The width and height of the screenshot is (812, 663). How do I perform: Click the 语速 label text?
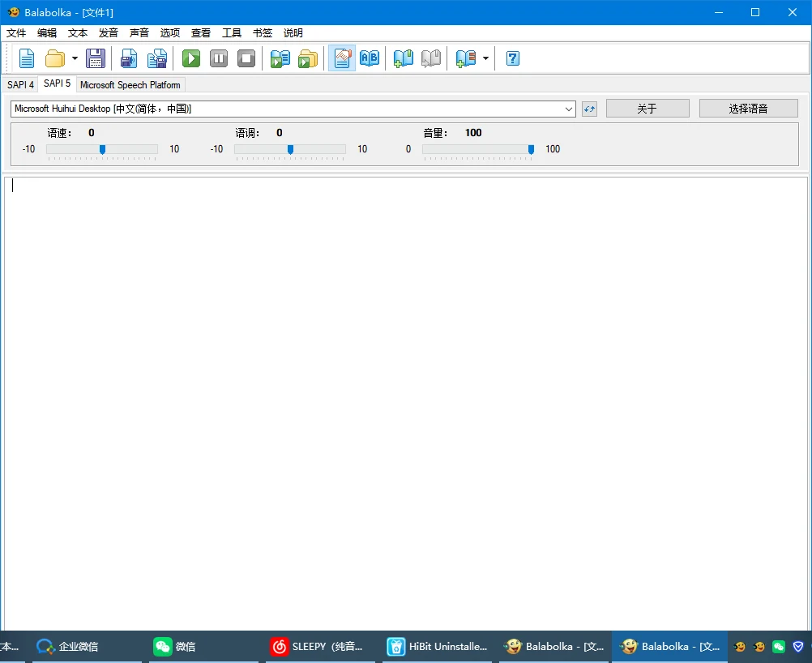tap(59, 133)
